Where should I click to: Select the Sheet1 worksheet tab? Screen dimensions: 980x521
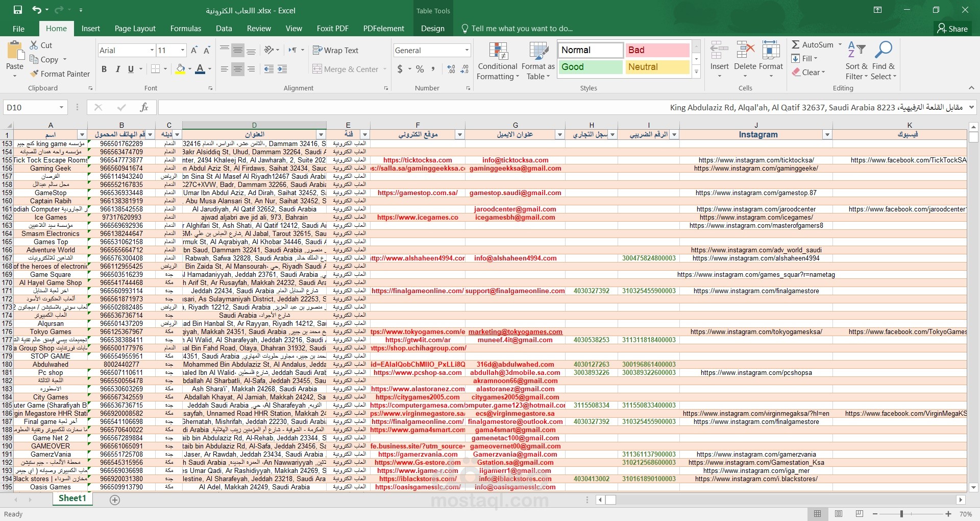pos(72,499)
